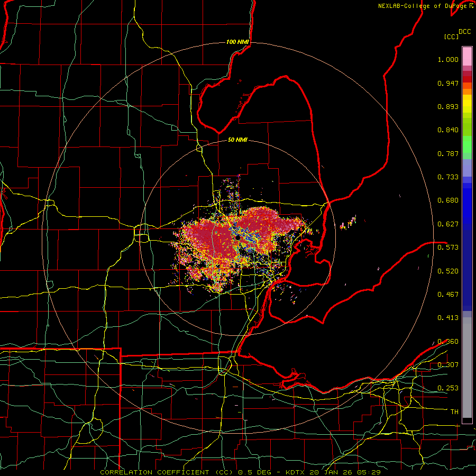Select the 0.733 scale value
Image resolution: width=476 pixels, height=476 pixels.
(448, 177)
